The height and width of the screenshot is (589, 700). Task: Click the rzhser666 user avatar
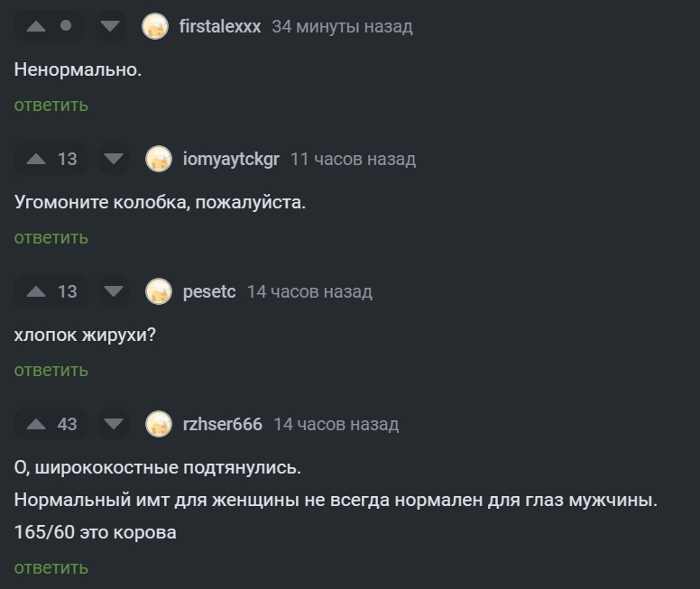159,425
